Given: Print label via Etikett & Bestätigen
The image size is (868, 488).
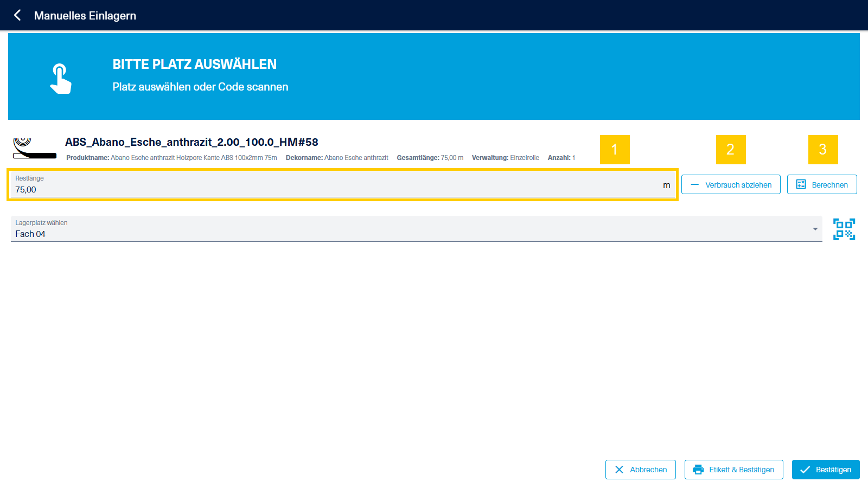Looking at the screenshot, I should 733,470.
